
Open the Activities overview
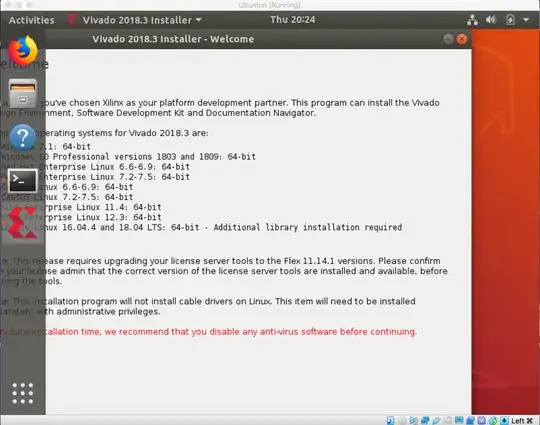32,20
